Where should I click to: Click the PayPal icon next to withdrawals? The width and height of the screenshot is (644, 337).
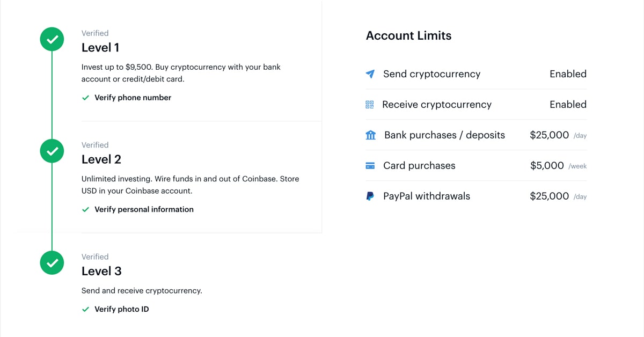(x=370, y=196)
